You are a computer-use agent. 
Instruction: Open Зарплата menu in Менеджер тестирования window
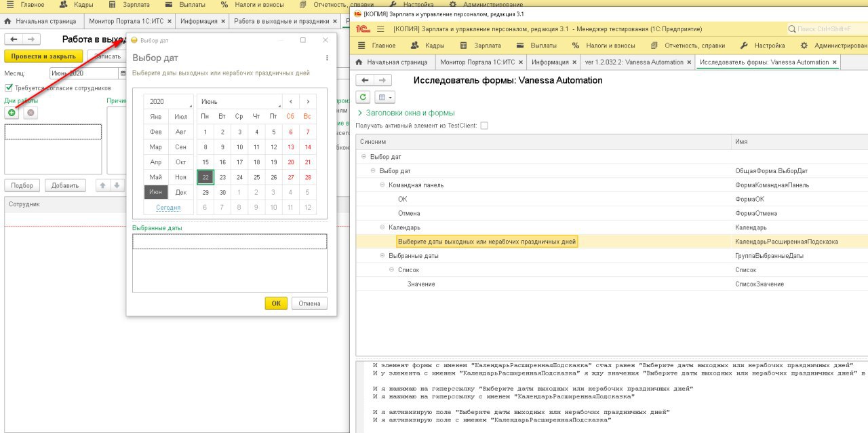pos(481,45)
